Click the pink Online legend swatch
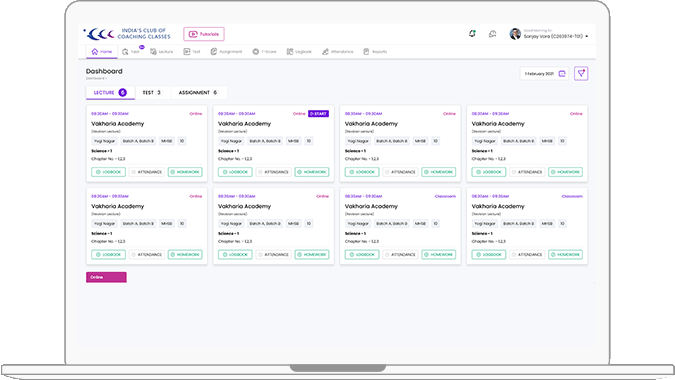This screenshot has width=675, height=380. (x=106, y=277)
